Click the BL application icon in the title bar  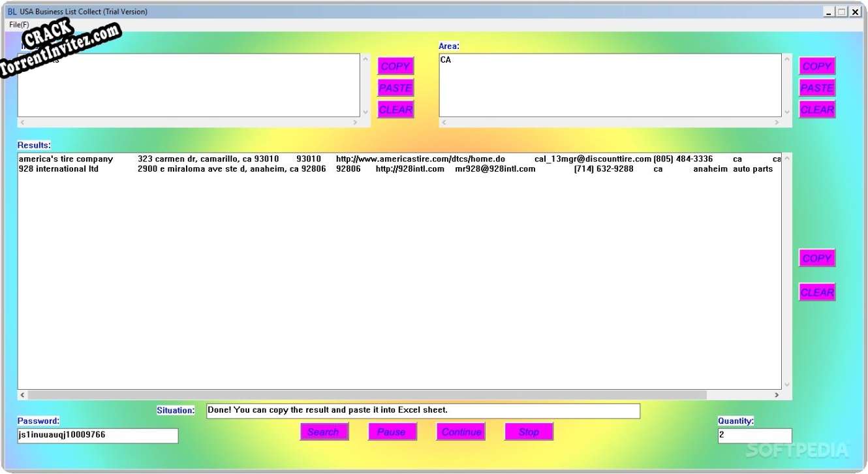pyautogui.click(x=10, y=11)
